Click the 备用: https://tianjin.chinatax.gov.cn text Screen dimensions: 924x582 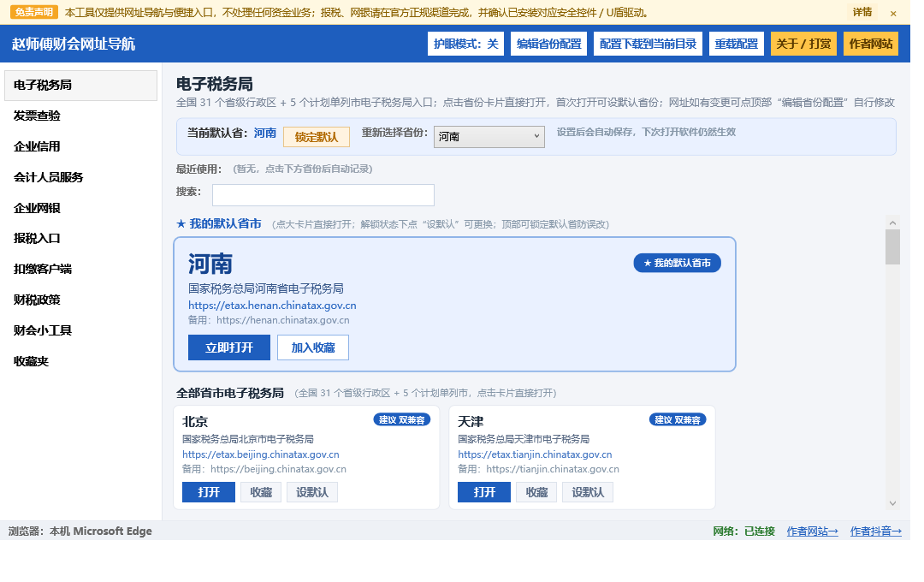pyautogui.click(x=539, y=469)
